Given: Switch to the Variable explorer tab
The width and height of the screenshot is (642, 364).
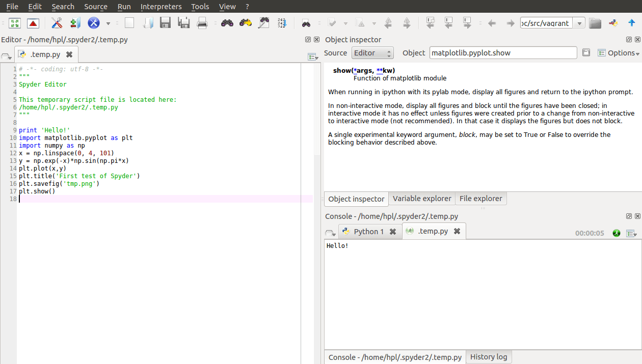Looking at the screenshot, I should 422,199.
